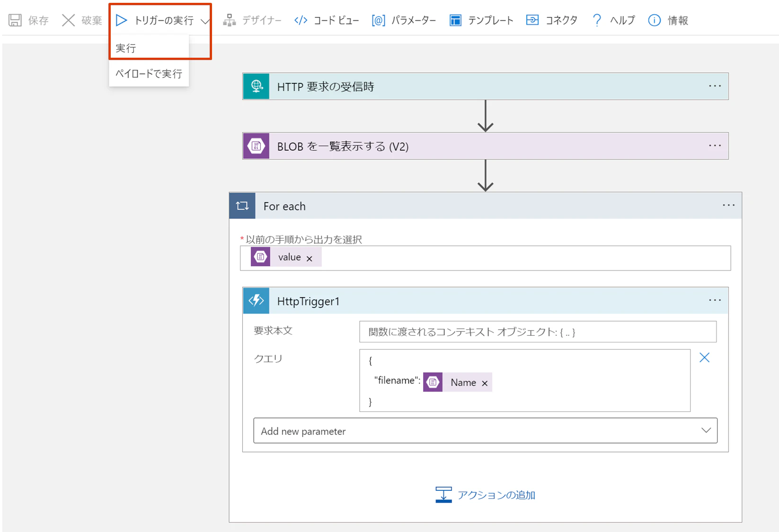Image resolution: width=779 pixels, height=532 pixels.
Task: Select ペイロードで実行 from the run menu
Action: click(149, 74)
